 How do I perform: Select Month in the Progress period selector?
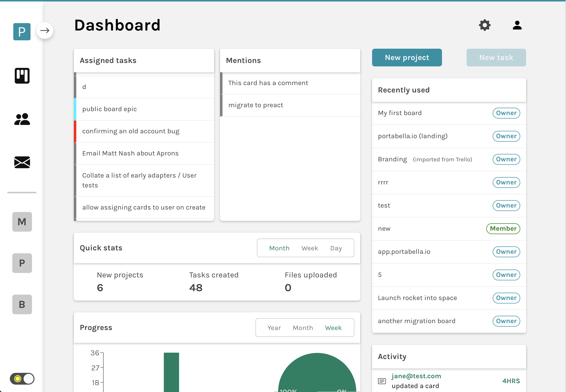point(303,328)
